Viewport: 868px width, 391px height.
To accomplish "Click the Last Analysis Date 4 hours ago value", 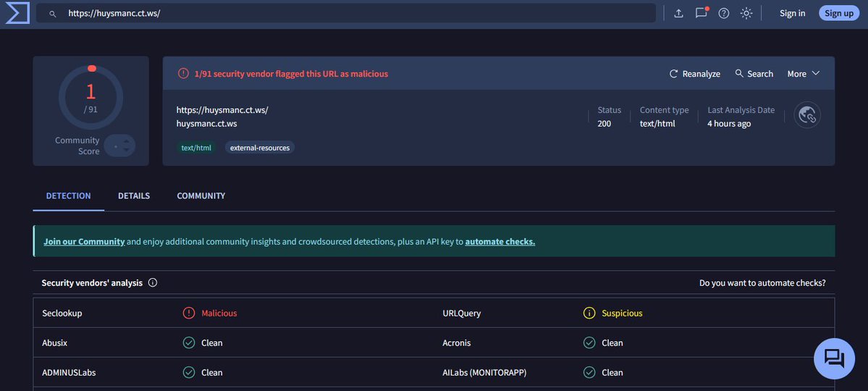I will (729, 124).
